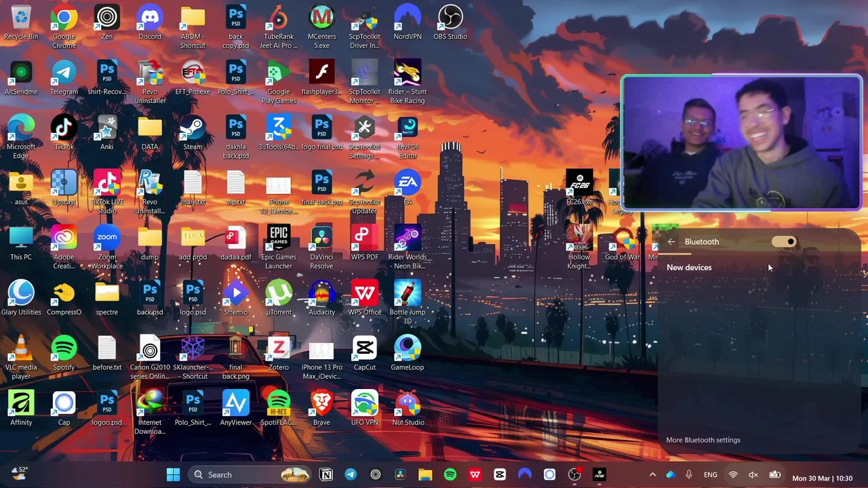The width and height of the screenshot is (868, 488).
Task: Open the God of War desktop shortcut
Action: coord(622,243)
